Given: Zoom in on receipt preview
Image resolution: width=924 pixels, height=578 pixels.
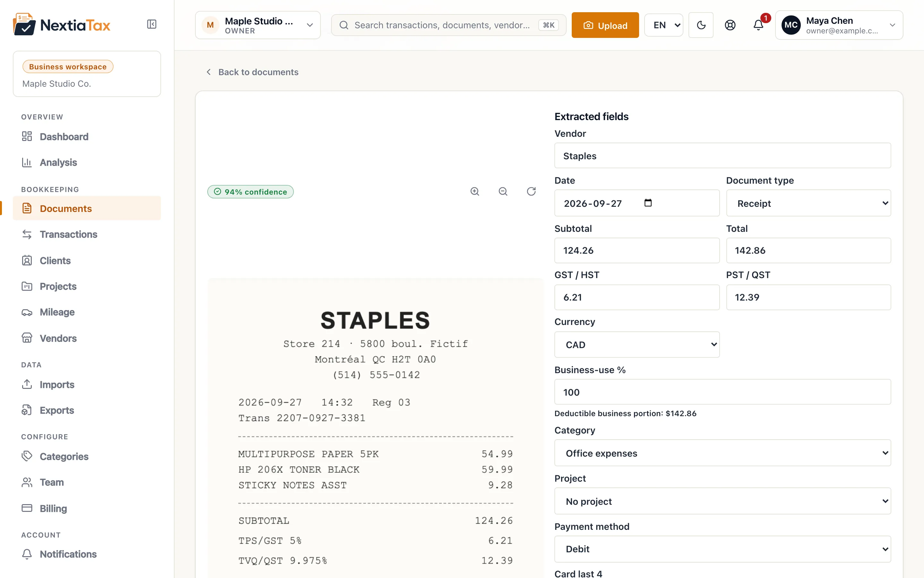Looking at the screenshot, I should click(x=475, y=191).
